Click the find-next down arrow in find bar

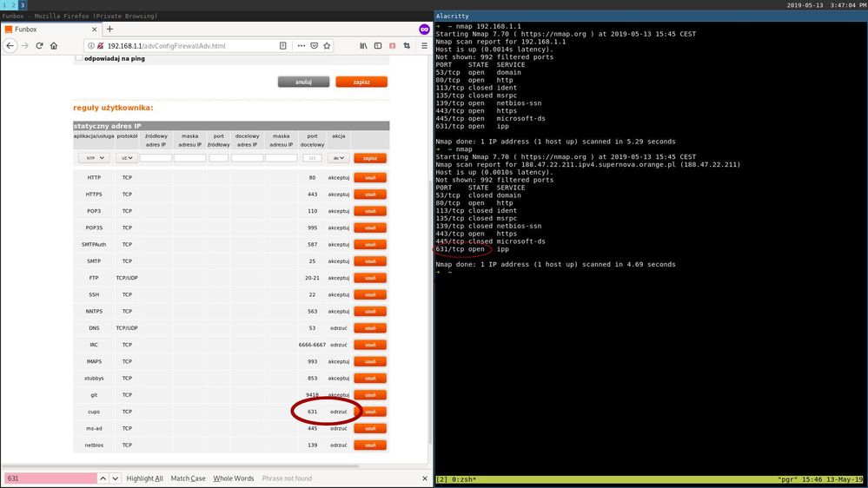pyautogui.click(x=116, y=478)
